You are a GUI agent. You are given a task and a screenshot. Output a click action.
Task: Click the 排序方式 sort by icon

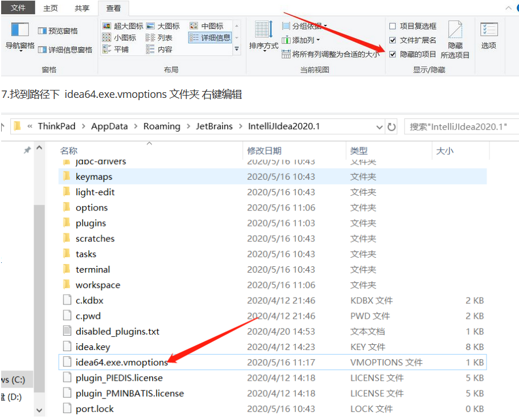[x=263, y=35]
